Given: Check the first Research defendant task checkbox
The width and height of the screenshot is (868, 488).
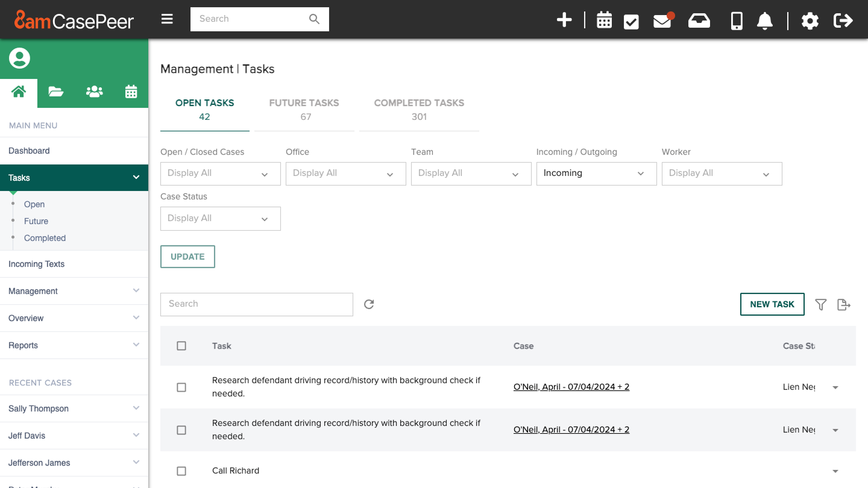Looking at the screenshot, I should pos(181,387).
